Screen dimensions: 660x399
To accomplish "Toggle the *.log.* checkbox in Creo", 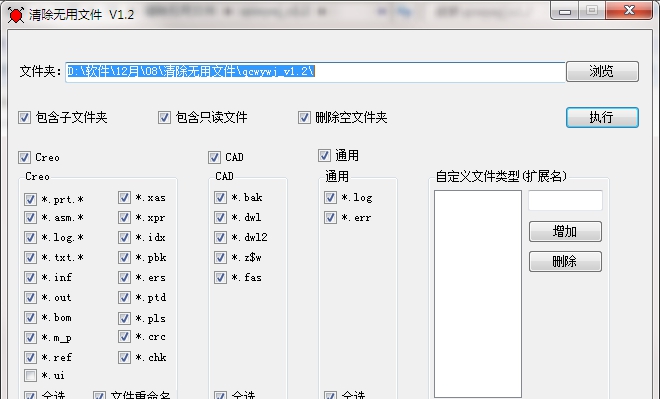I will (30, 237).
